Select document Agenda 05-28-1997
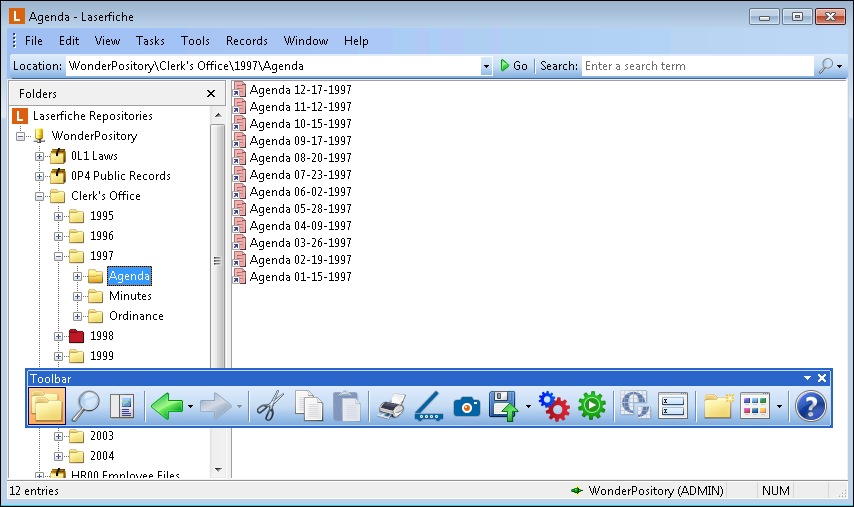The image size is (854, 507). 301,209
